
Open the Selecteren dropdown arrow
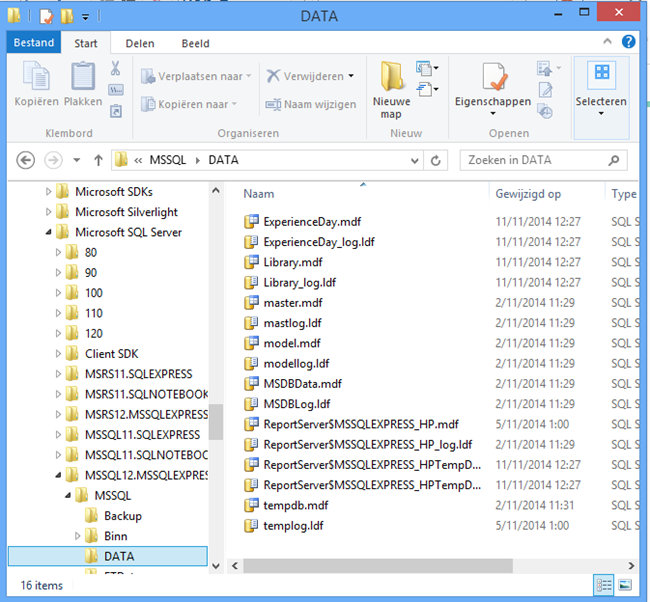(601, 113)
